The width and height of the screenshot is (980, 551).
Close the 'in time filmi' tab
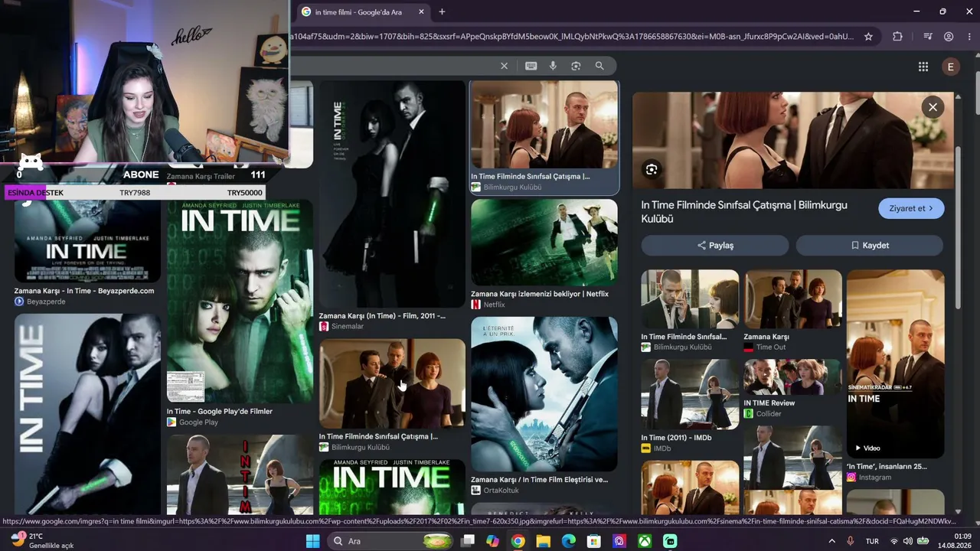[421, 11]
